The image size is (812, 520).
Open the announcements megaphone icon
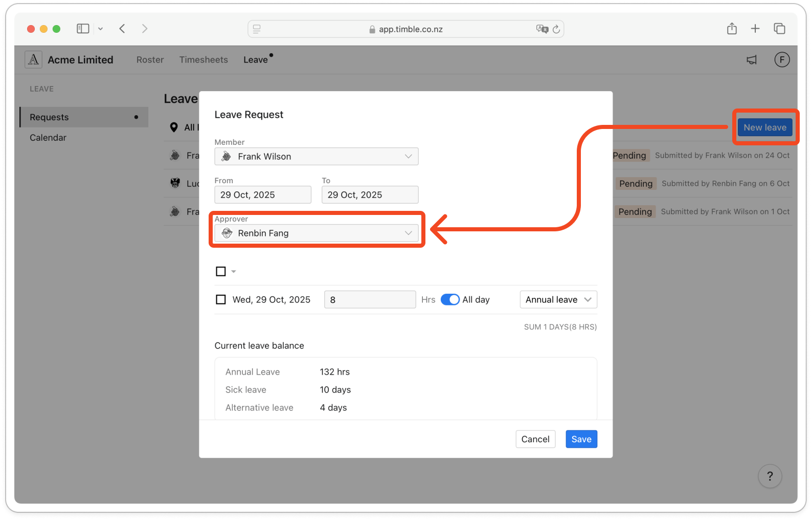pyautogui.click(x=752, y=60)
